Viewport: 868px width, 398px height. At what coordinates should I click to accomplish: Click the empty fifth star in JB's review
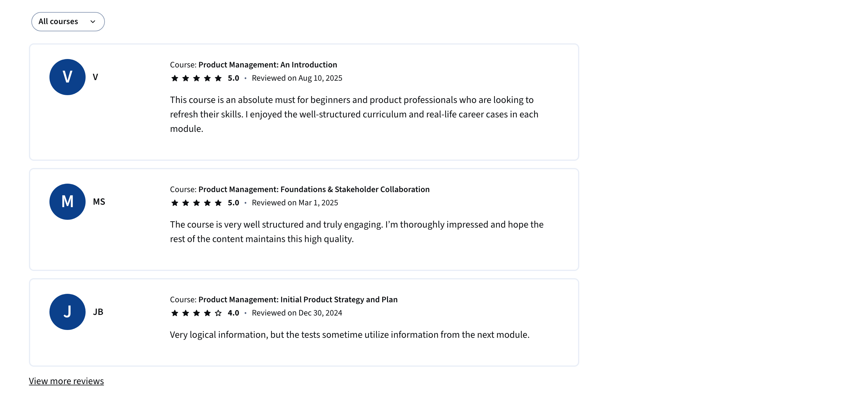coord(218,313)
